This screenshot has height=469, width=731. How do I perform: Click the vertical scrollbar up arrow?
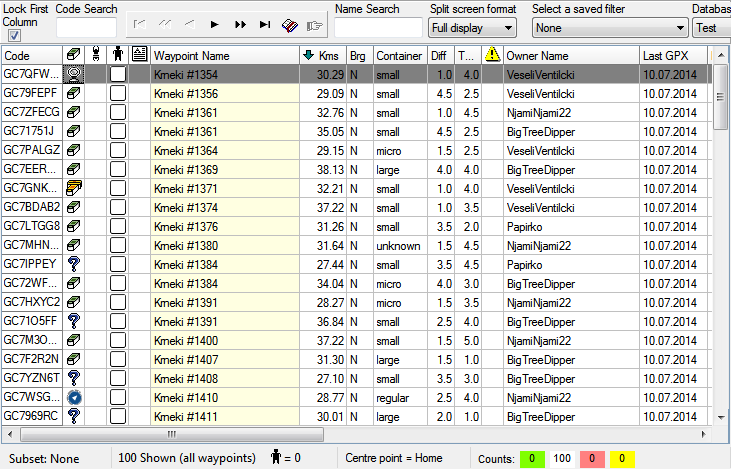point(721,55)
